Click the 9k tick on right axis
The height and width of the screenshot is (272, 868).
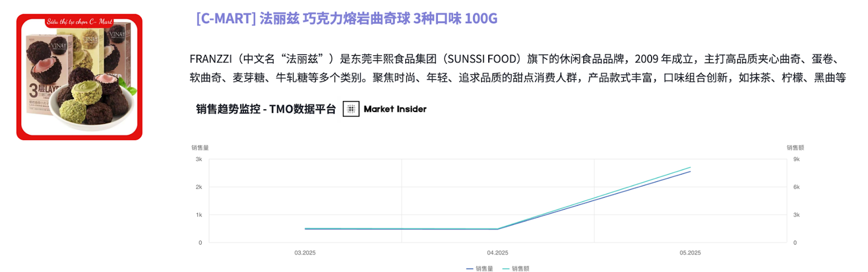coord(796,159)
